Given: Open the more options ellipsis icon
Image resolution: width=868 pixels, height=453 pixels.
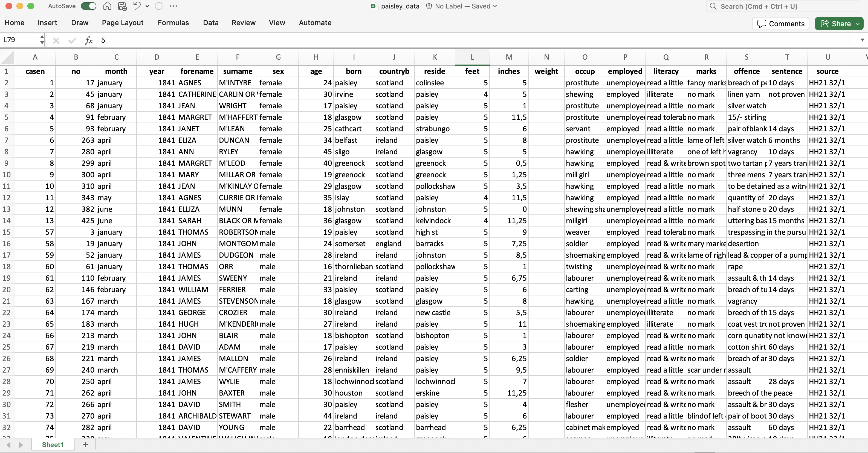Looking at the screenshot, I should coord(173,6).
